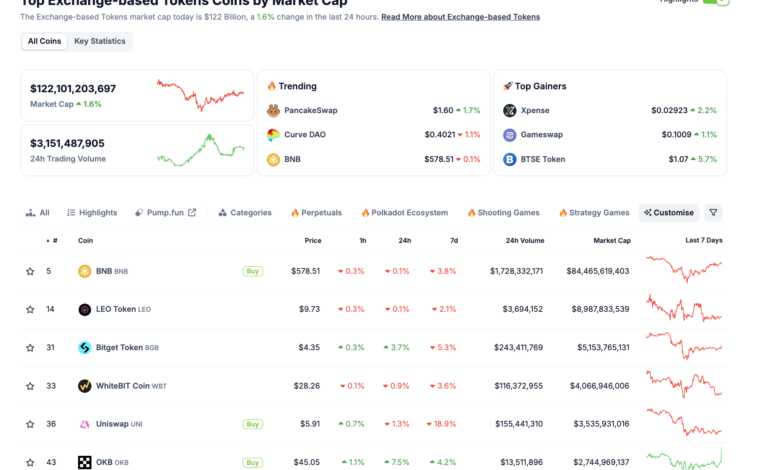Viewport: 780px width, 470px height.
Task: Open the Polkadot Ecosystem category
Action: point(404,213)
